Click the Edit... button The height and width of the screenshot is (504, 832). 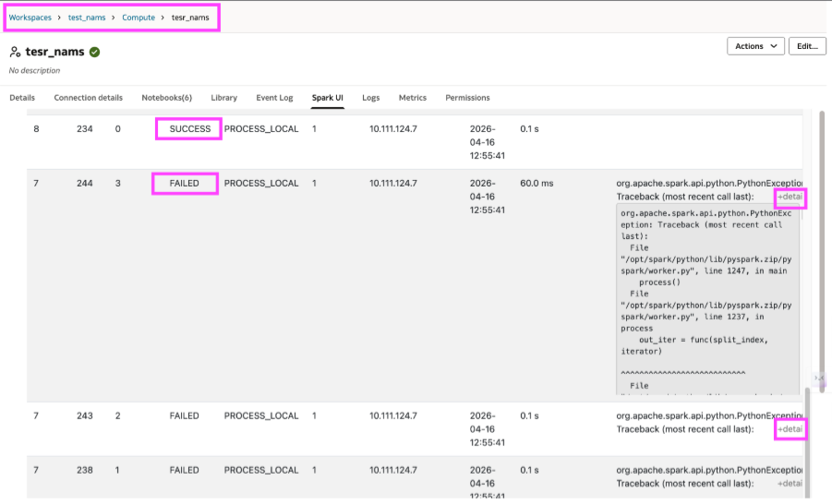coord(806,46)
